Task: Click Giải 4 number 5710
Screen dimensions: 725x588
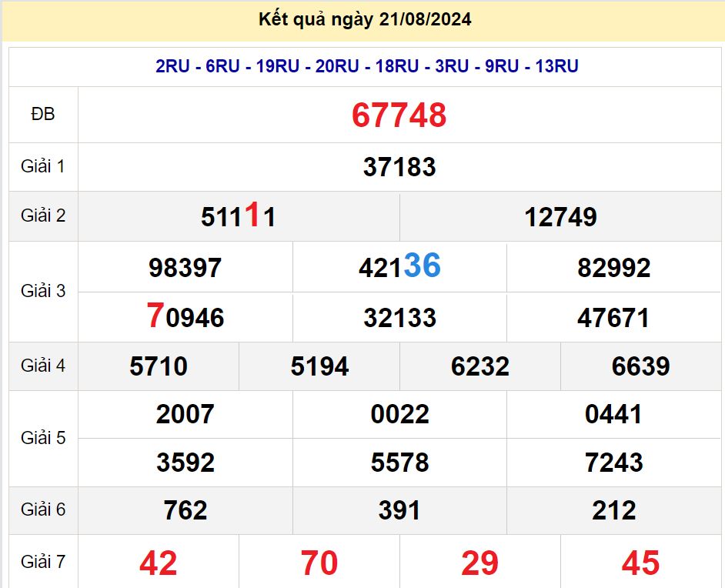Action: click(x=159, y=366)
